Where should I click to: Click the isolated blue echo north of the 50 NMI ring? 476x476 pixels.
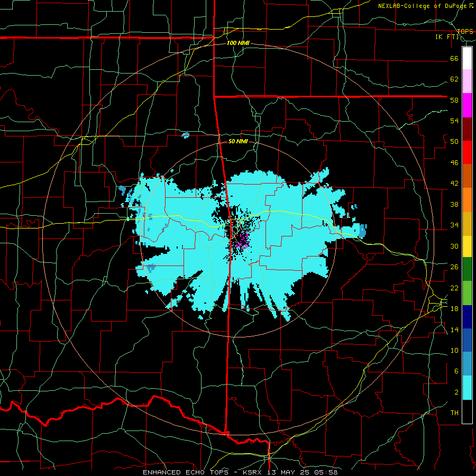pyautogui.click(x=186, y=135)
